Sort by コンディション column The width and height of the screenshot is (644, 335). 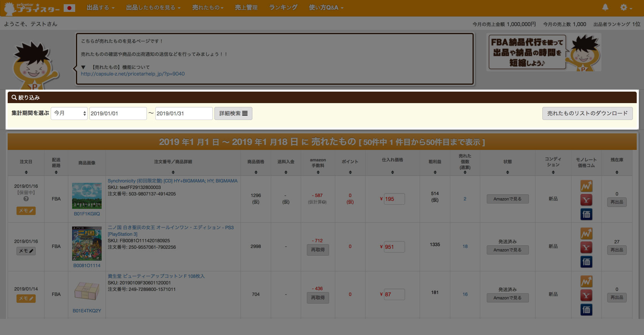[553, 172]
